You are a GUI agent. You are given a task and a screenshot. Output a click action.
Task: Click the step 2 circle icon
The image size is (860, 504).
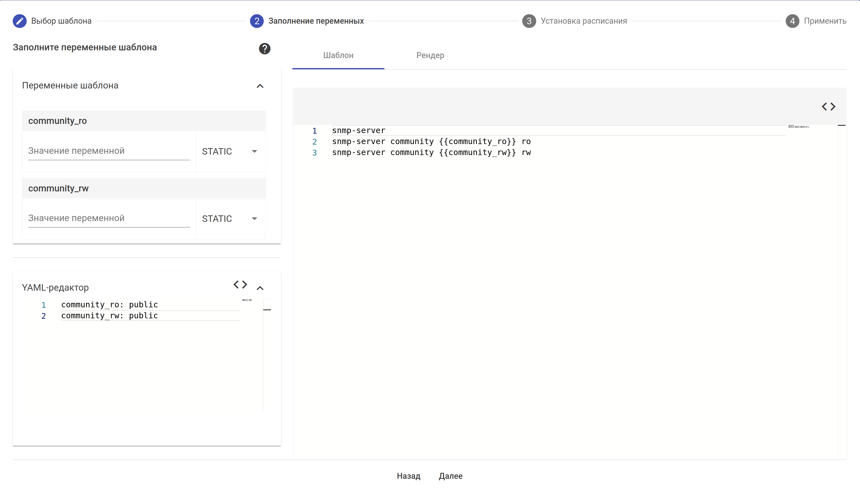point(257,21)
